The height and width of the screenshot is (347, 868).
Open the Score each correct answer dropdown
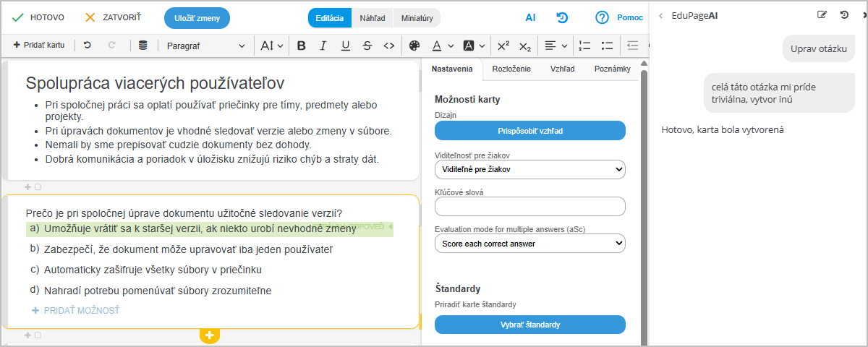pyautogui.click(x=529, y=244)
